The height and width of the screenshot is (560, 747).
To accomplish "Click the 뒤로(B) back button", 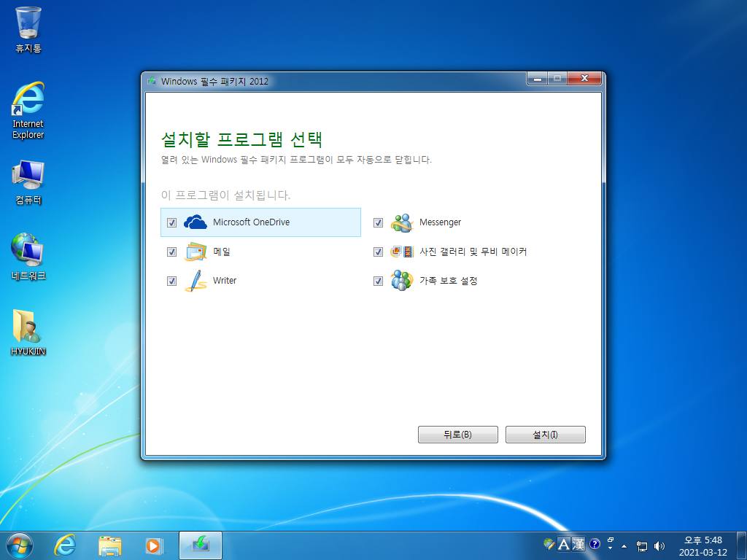I will (458, 435).
